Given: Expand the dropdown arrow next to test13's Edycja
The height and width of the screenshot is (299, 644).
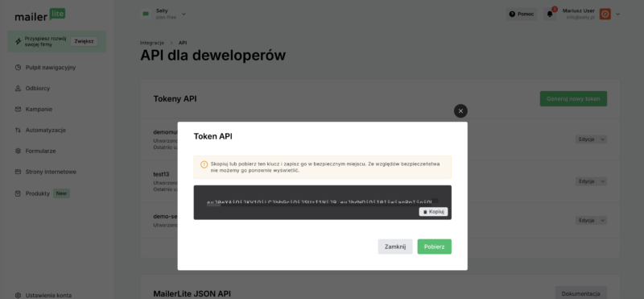Looking at the screenshot, I should (602, 181).
